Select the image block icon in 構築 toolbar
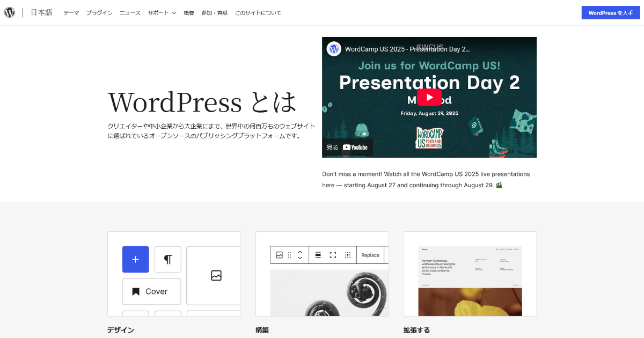Screen dimensions: 644x338 pyautogui.click(x=279, y=255)
